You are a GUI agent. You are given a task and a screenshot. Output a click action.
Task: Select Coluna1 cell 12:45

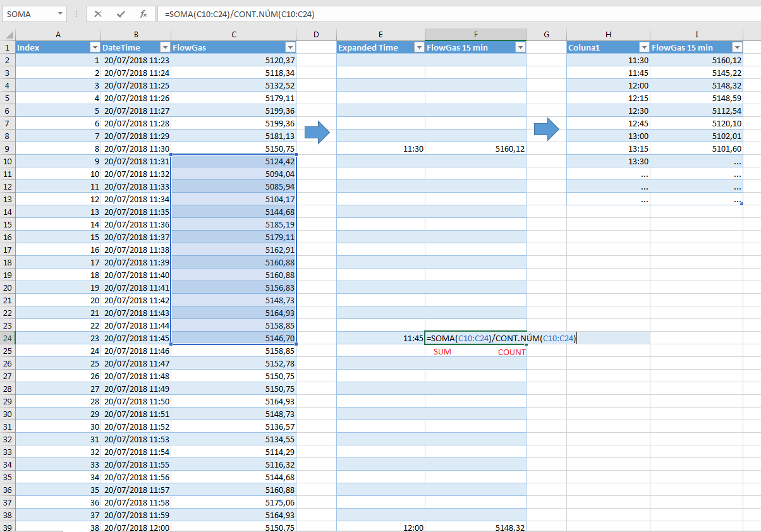coord(608,123)
